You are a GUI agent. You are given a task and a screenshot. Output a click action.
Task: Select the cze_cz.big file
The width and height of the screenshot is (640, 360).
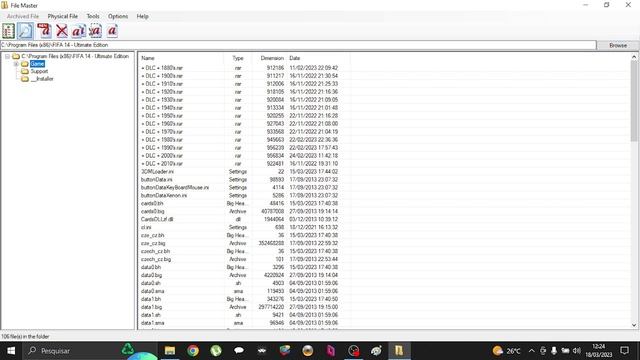pos(153,243)
